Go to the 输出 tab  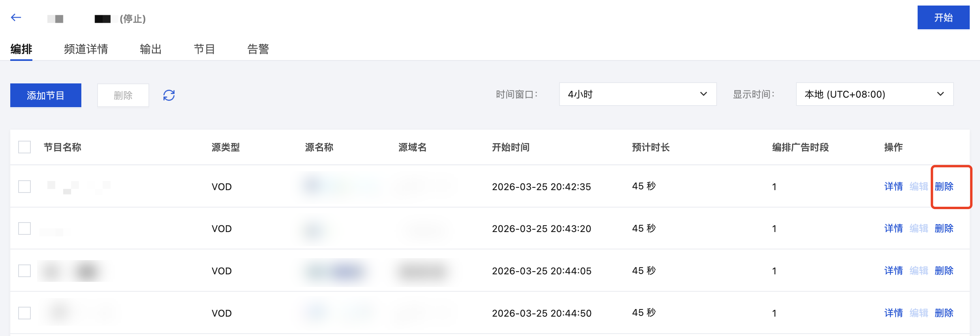[x=151, y=49]
